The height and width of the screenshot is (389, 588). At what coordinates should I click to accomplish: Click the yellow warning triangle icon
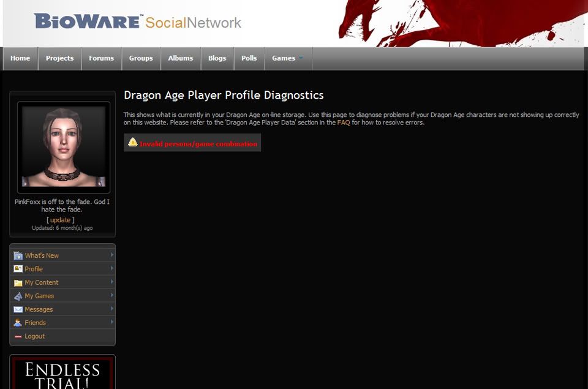(133, 143)
